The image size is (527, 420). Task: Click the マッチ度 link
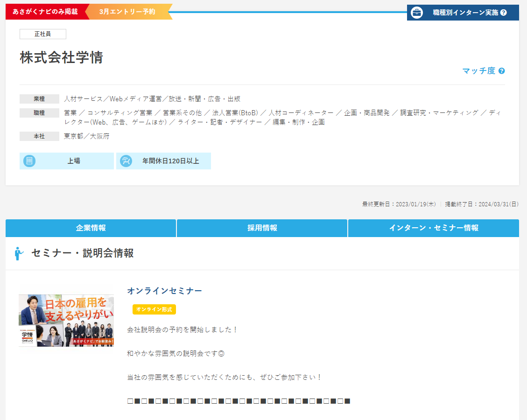[478, 71]
